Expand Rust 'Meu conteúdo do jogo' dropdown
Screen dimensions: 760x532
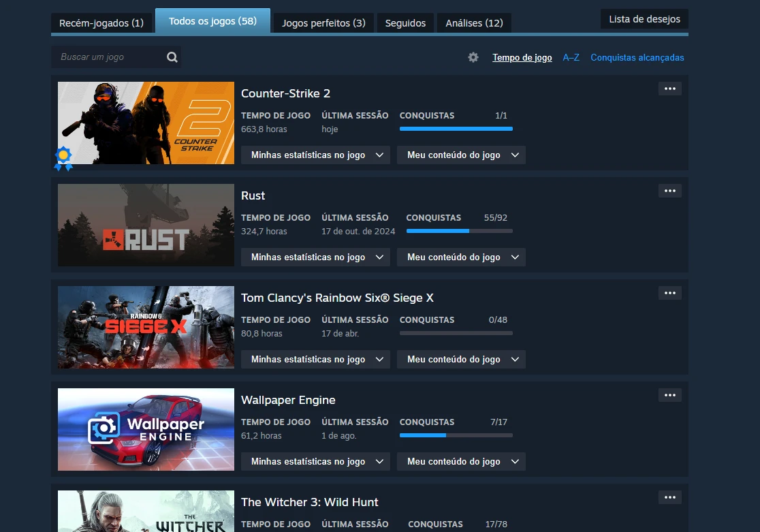click(461, 257)
